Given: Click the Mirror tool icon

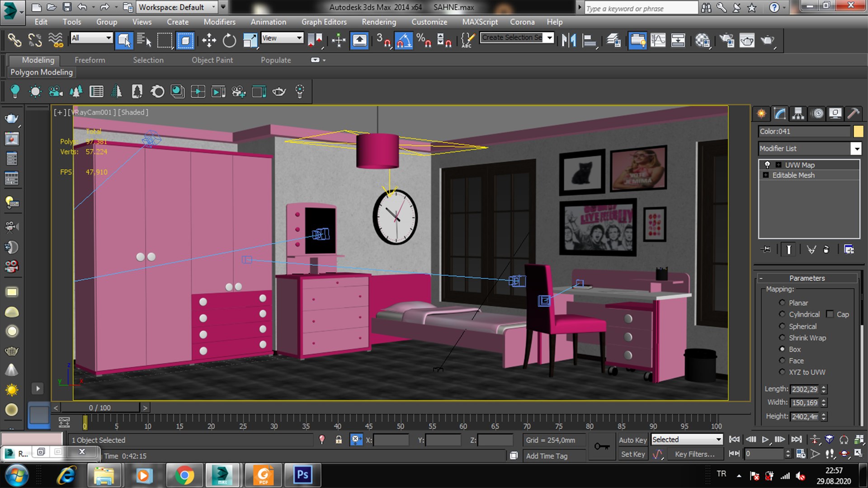Looking at the screenshot, I should pyautogui.click(x=568, y=40).
